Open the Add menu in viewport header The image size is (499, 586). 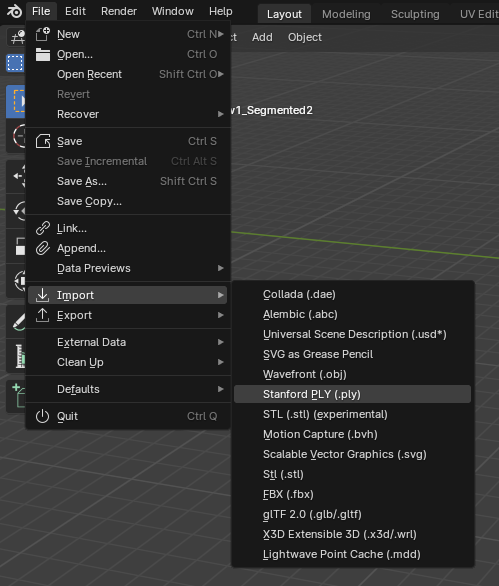click(262, 37)
